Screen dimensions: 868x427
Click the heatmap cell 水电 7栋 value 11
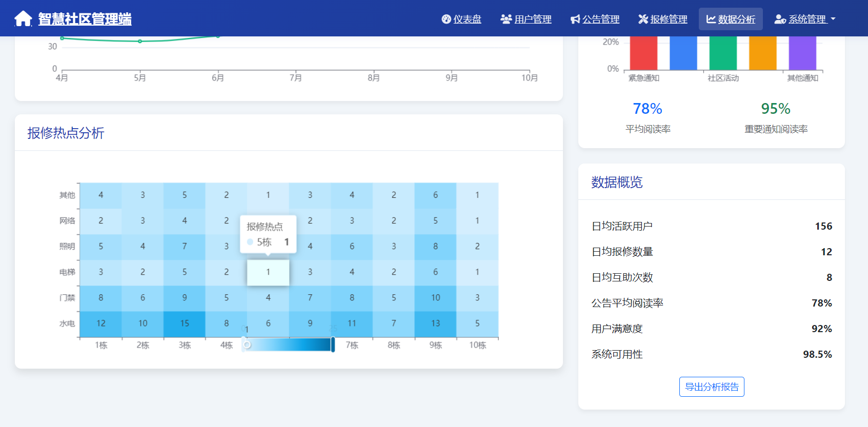pyautogui.click(x=352, y=324)
